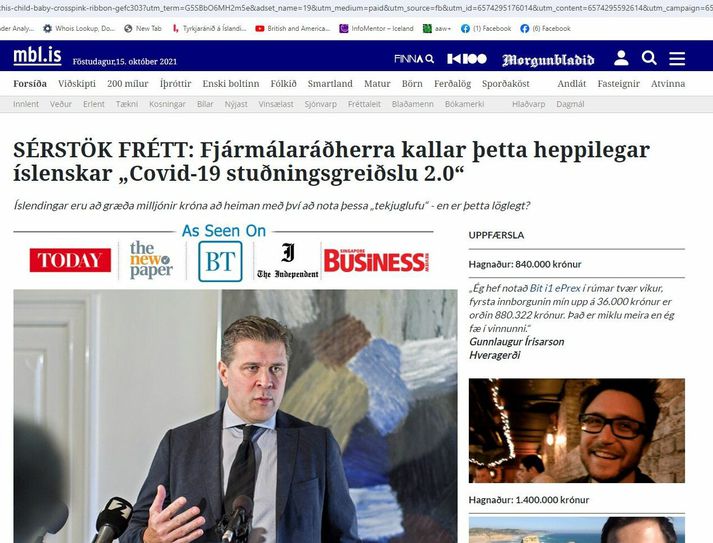
Task: Open the InfoMentor – Iceland bookmark
Action: [377, 29]
